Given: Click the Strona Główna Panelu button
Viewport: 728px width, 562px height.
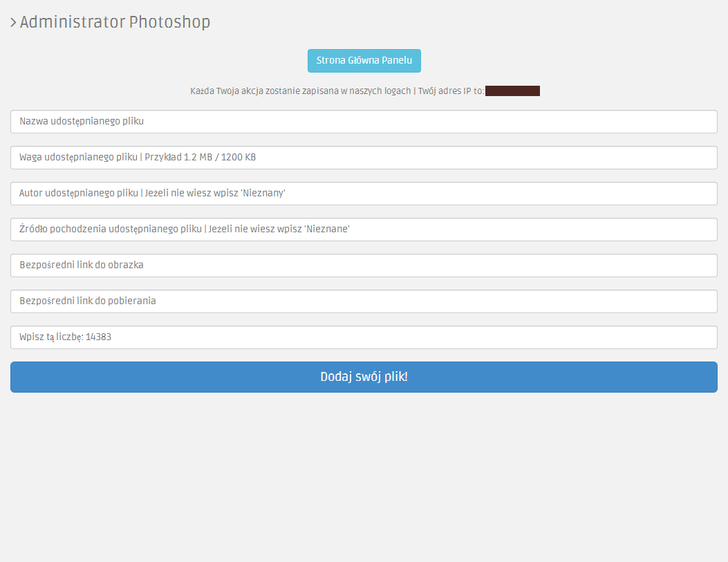Looking at the screenshot, I should point(364,61).
